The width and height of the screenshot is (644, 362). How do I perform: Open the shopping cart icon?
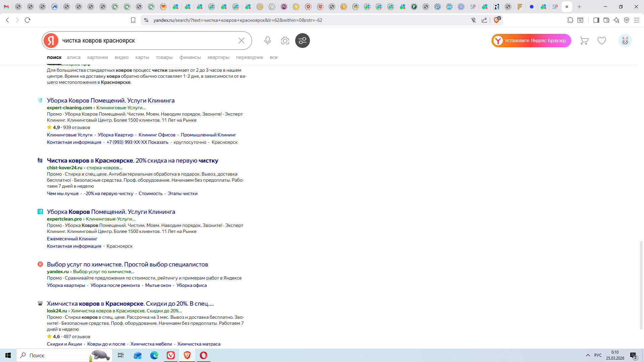(584, 41)
